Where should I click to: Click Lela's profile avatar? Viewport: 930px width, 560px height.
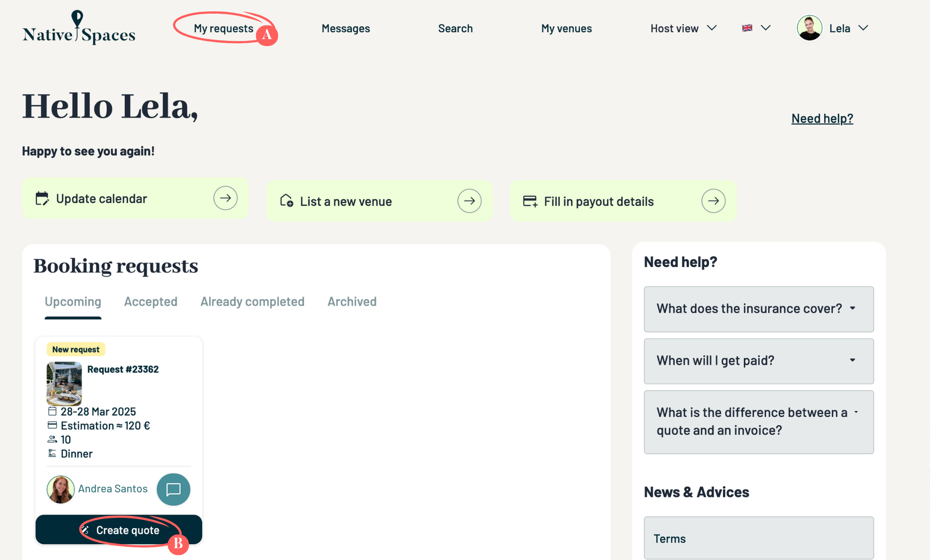(x=809, y=28)
